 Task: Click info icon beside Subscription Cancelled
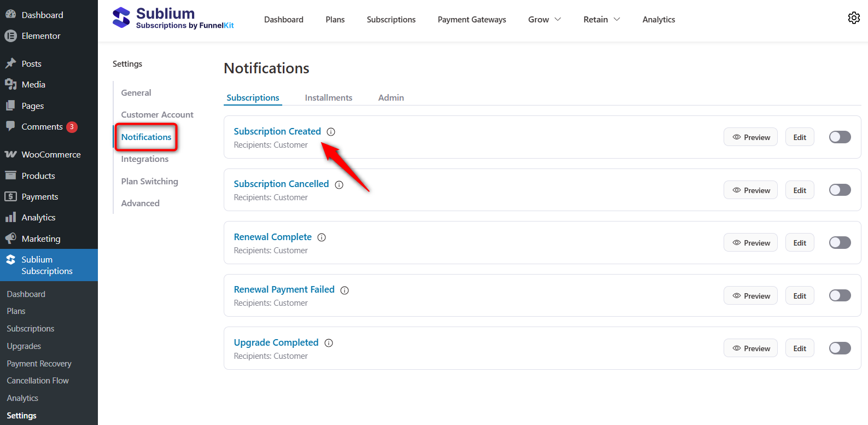(x=339, y=185)
